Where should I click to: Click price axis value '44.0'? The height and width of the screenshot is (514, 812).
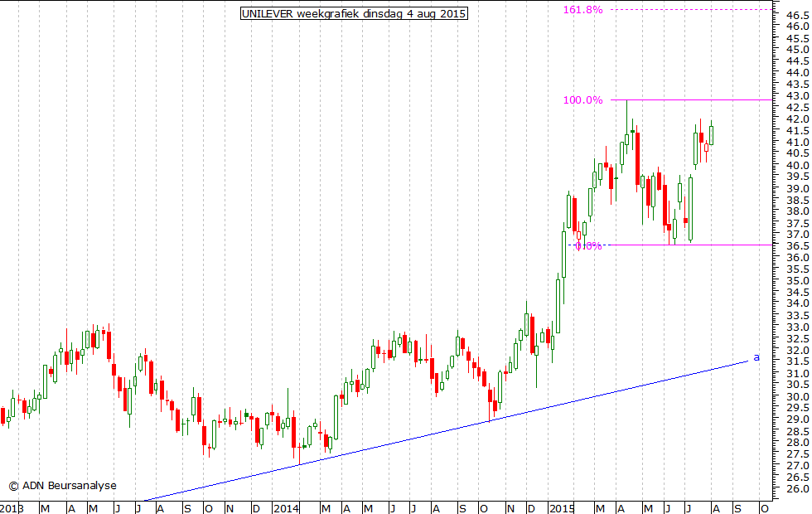point(797,73)
